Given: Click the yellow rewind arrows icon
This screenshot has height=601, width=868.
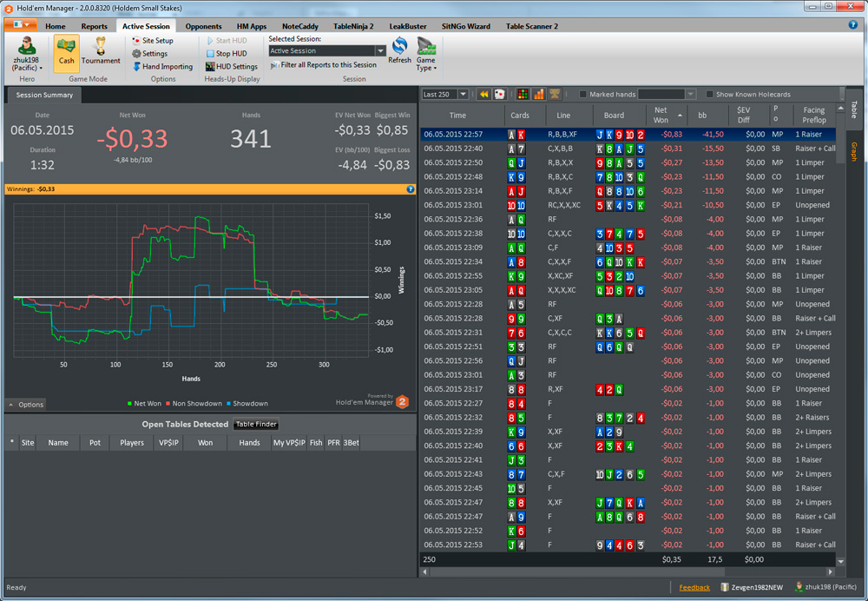Looking at the screenshot, I should point(483,94).
